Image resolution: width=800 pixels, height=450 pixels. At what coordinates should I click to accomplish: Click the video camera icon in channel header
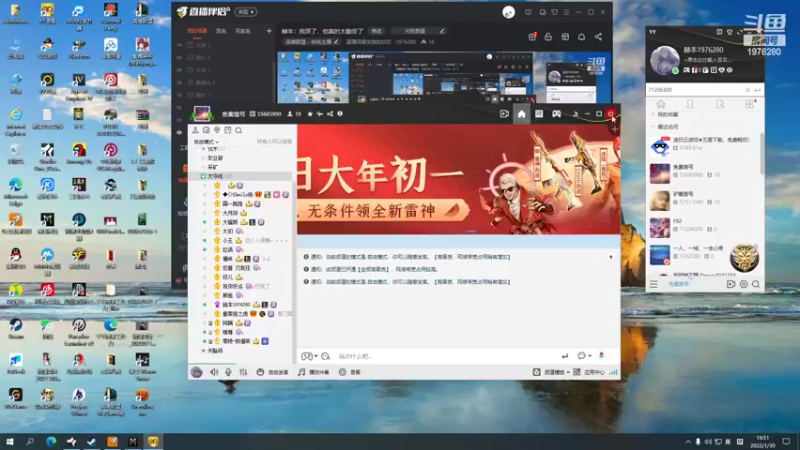pos(504,114)
